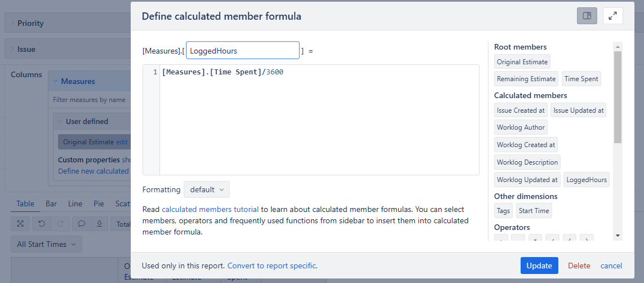The height and width of the screenshot is (283, 644).
Task: Undo the last report change
Action: coord(41,223)
